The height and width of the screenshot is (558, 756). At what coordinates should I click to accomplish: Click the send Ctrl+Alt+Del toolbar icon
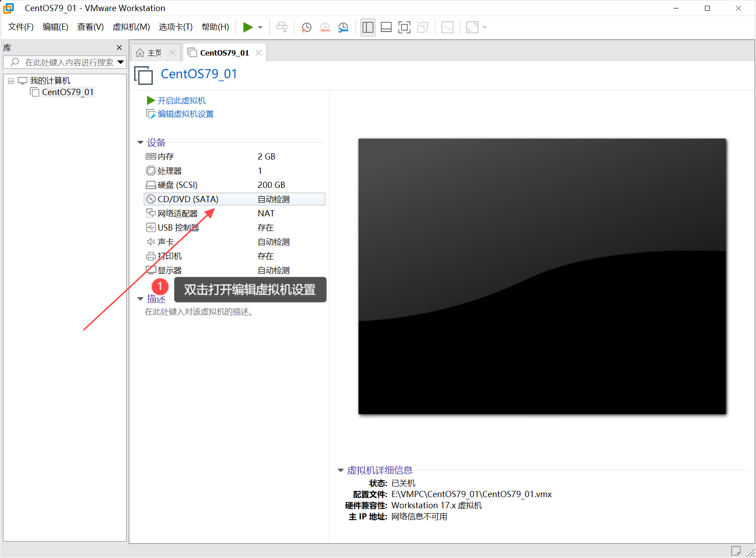[282, 28]
